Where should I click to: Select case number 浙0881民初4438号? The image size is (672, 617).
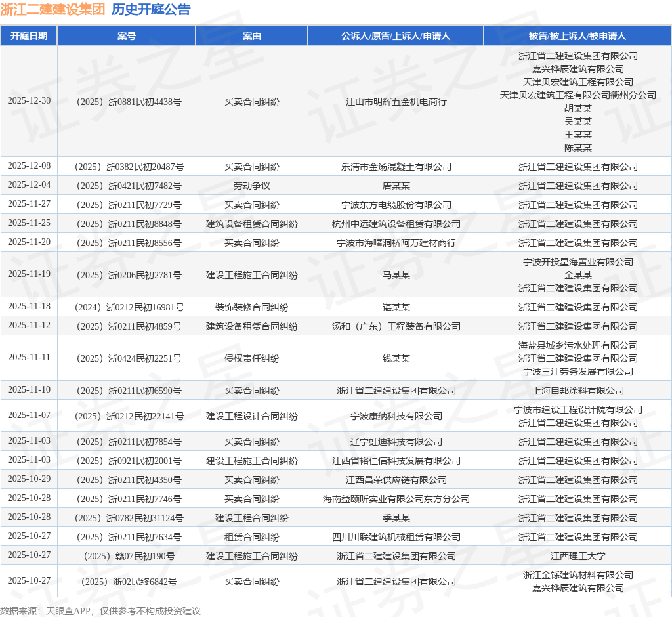129,102
